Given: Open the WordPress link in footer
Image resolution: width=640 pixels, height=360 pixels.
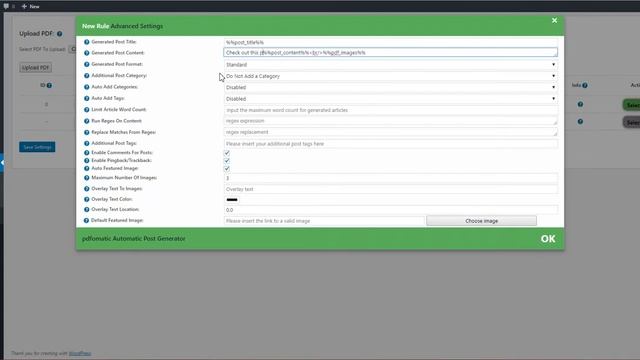Looking at the screenshot, I should click(80, 353).
